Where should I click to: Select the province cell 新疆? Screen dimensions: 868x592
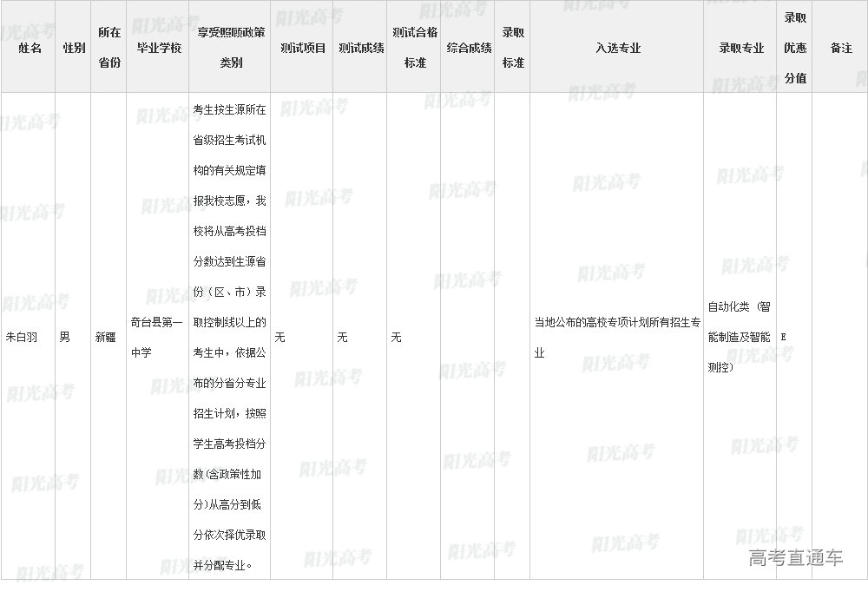click(x=105, y=337)
